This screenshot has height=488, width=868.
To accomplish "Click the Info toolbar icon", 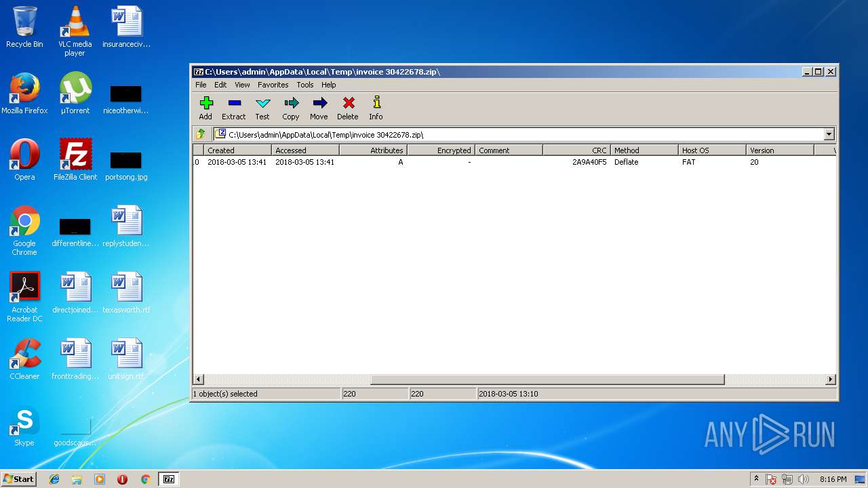I will [376, 103].
